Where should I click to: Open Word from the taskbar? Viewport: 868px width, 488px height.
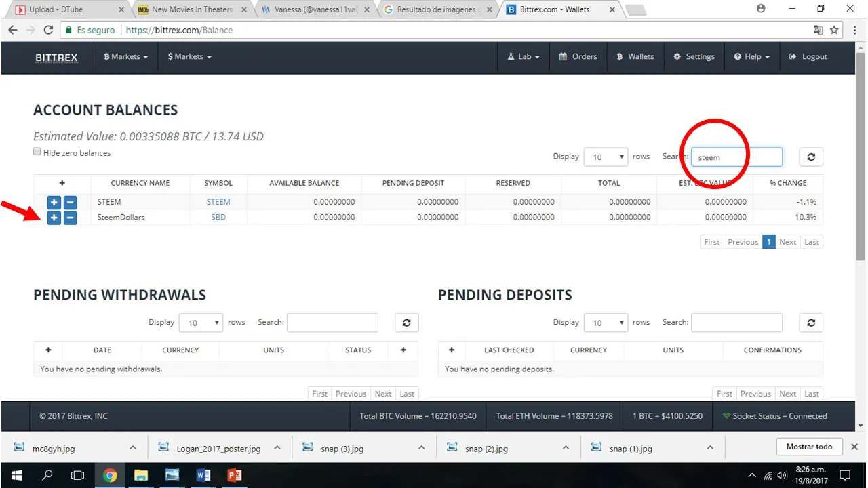(203, 475)
